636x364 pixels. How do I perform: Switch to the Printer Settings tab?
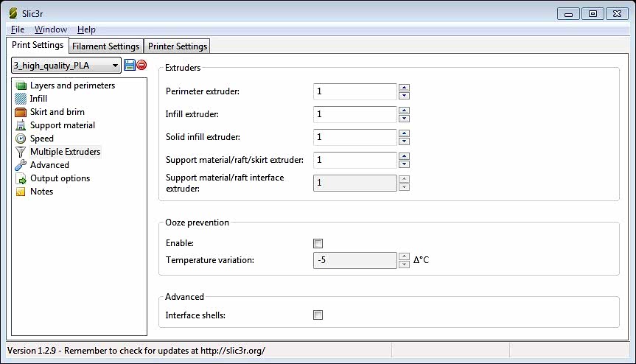point(178,46)
